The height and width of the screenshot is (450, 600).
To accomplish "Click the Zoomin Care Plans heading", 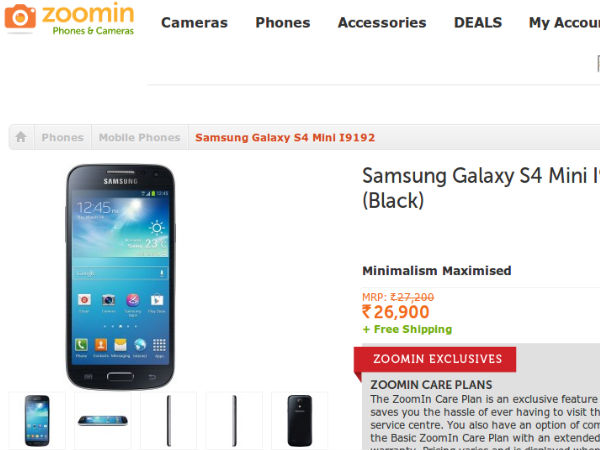I will click(431, 385).
